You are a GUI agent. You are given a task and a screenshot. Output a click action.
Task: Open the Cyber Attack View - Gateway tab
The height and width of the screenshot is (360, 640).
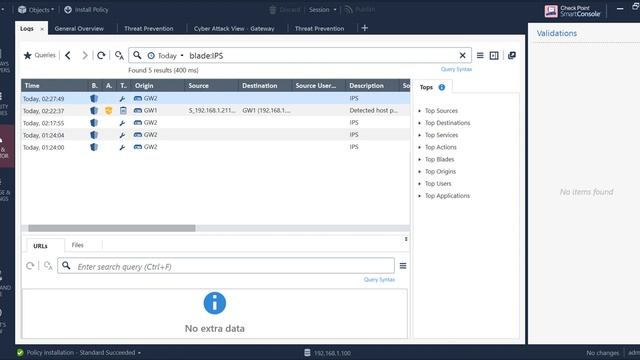click(234, 29)
